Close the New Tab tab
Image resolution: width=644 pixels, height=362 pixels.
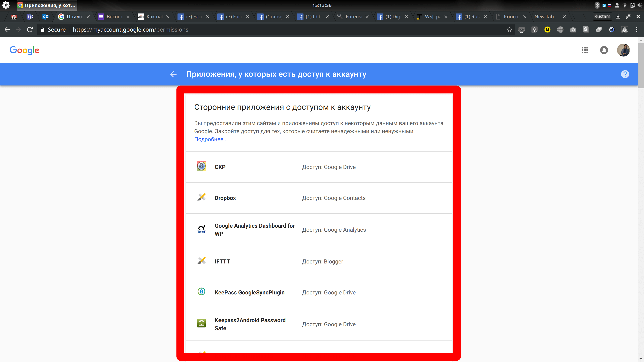tap(564, 17)
